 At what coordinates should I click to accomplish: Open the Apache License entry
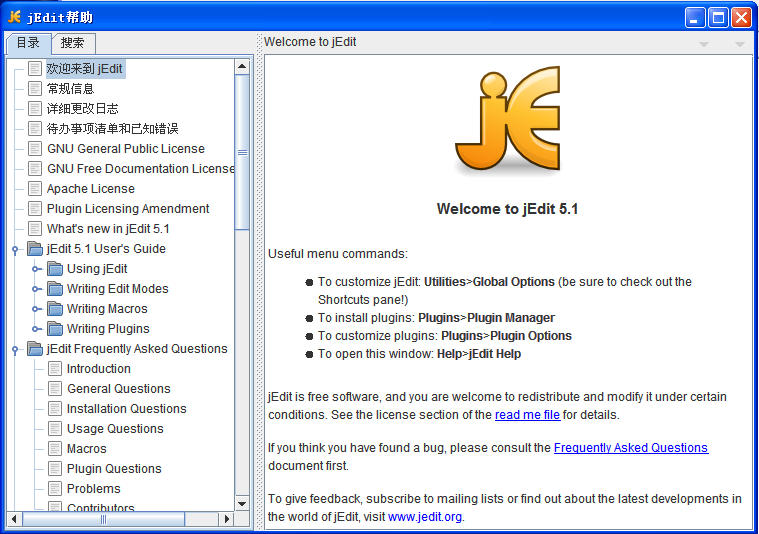coord(91,189)
